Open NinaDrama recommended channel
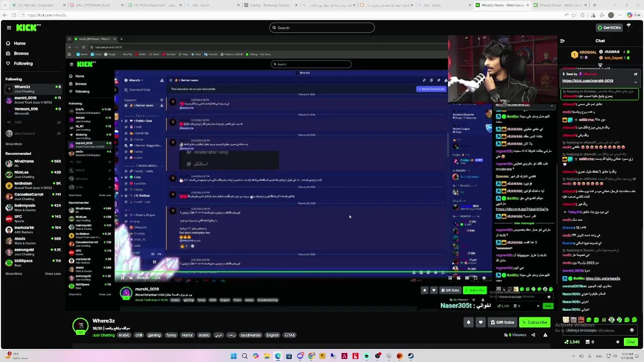 click(x=33, y=163)
